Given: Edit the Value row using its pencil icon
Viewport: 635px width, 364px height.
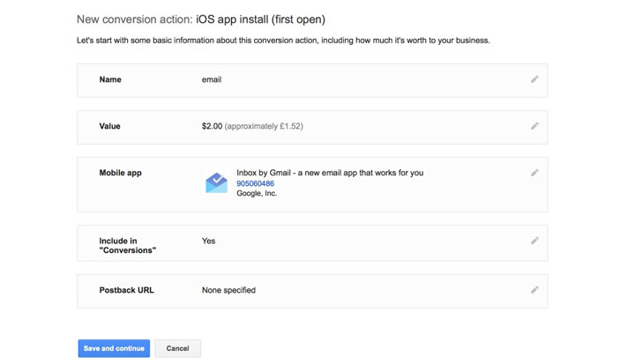Looking at the screenshot, I should 534,126.
